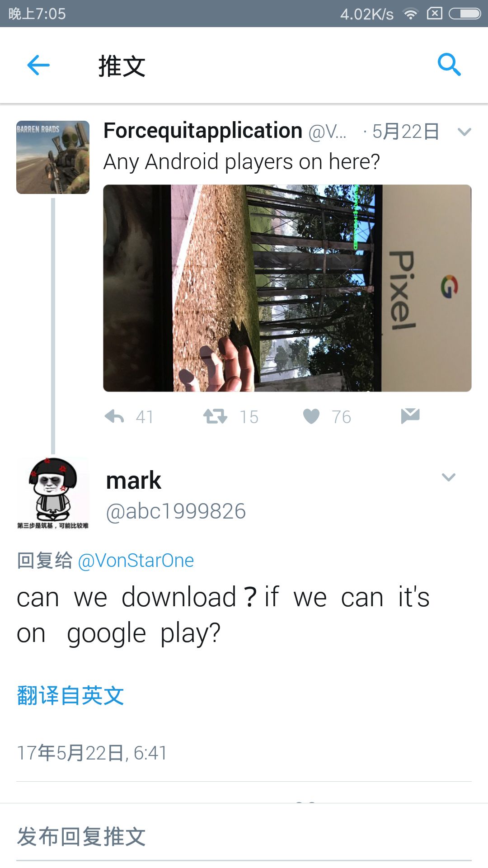
Task: Tap the WiFi status icon
Action: coord(410,14)
